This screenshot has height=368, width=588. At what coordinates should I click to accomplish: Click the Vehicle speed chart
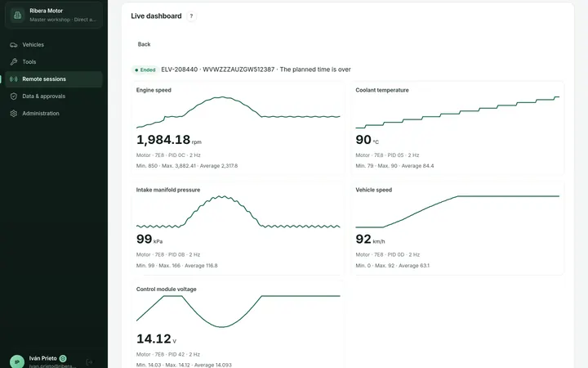[x=457, y=212]
